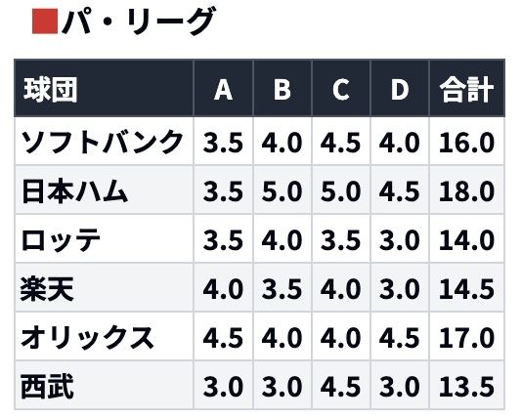
Task: Select the ロッテ team name
Action: click(61, 240)
